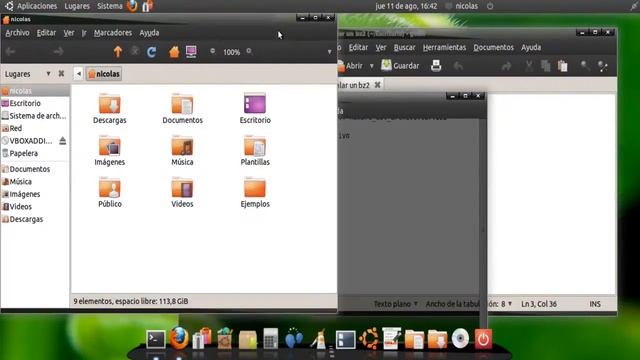Open Find in gedit toolbar
The width and height of the screenshot is (640, 360).
click(x=585, y=66)
